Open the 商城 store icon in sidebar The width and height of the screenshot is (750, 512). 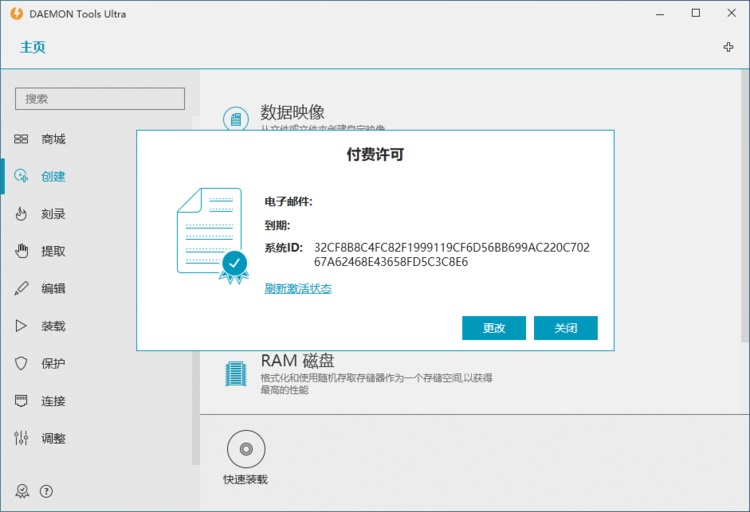[21, 139]
